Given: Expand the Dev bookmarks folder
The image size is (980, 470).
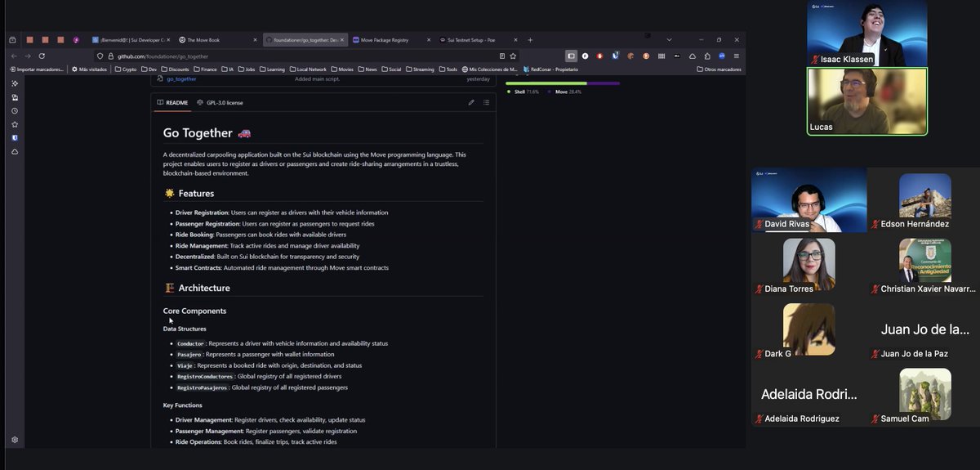Looking at the screenshot, I should pos(149,69).
